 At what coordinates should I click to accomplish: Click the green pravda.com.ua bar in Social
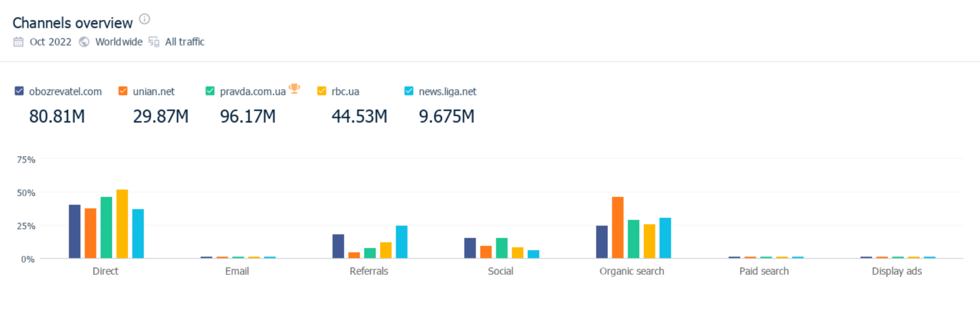pos(502,248)
